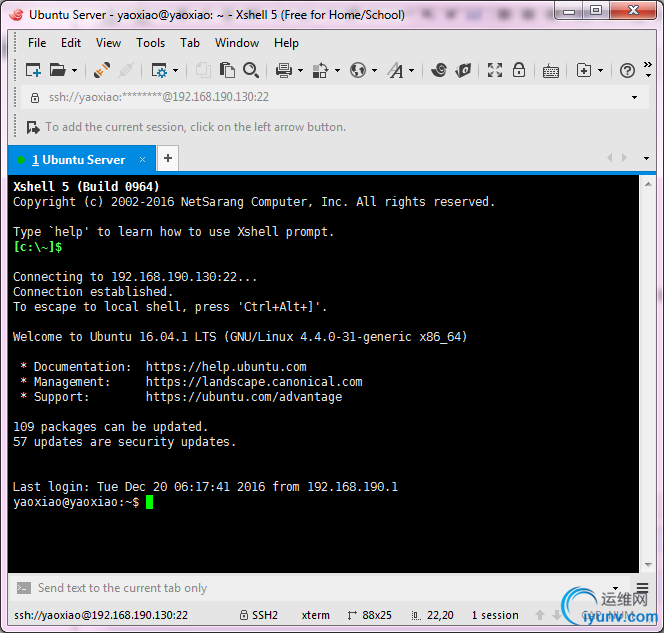This screenshot has width=664, height=633.
Task: Expand the Properties dropdown arrow
Action: [x=175, y=70]
